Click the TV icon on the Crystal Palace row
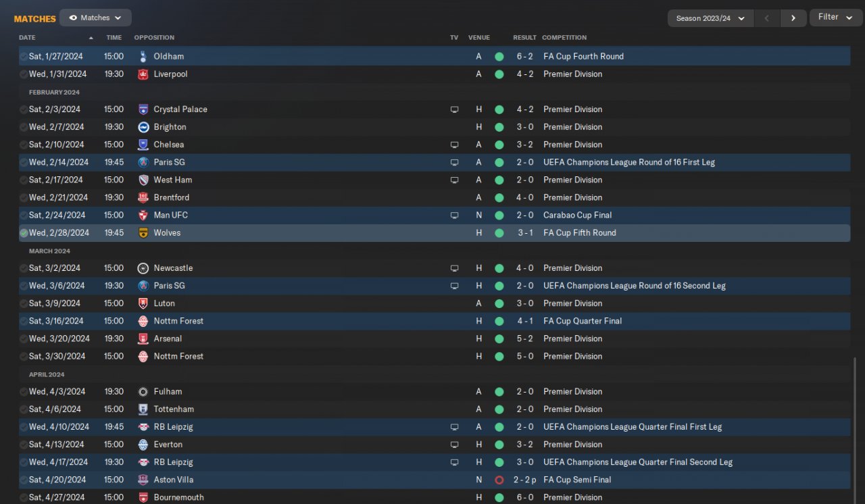The image size is (865, 504). click(x=454, y=109)
